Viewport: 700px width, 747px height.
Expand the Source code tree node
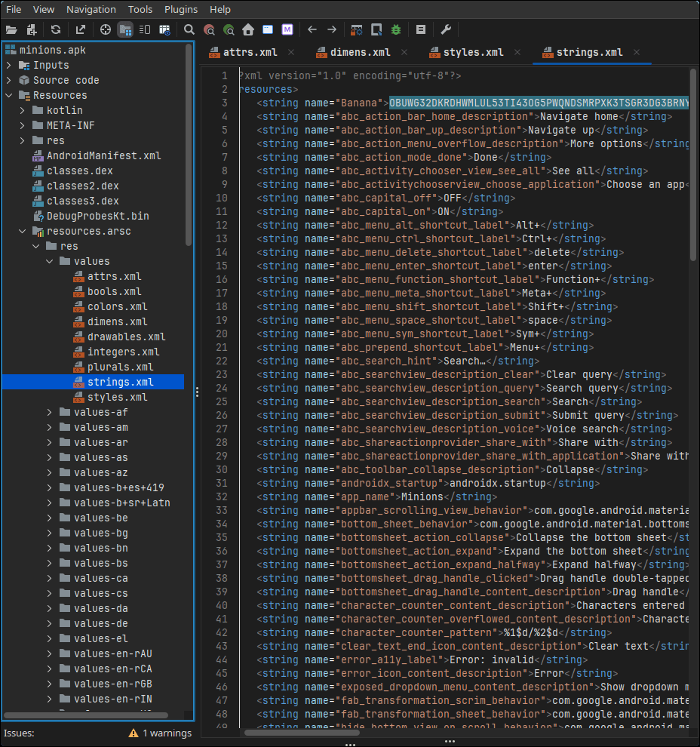(9, 80)
